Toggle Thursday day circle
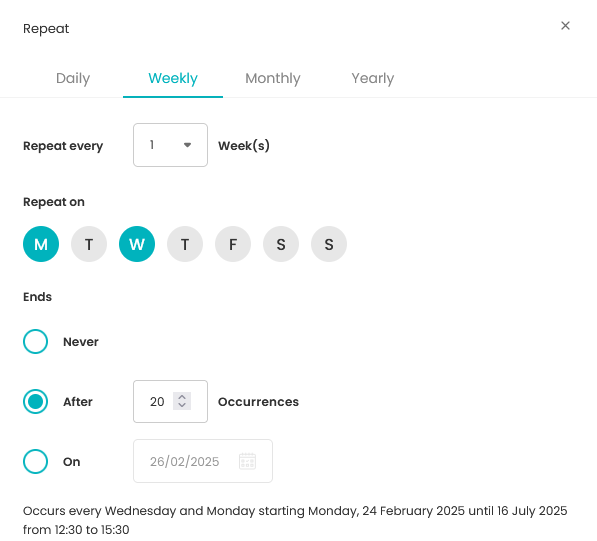The height and width of the screenshot is (541, 597). coord(185,244)
